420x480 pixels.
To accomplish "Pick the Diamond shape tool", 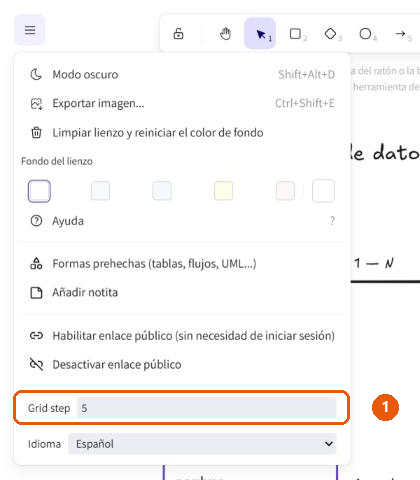I will click(331, 34).
